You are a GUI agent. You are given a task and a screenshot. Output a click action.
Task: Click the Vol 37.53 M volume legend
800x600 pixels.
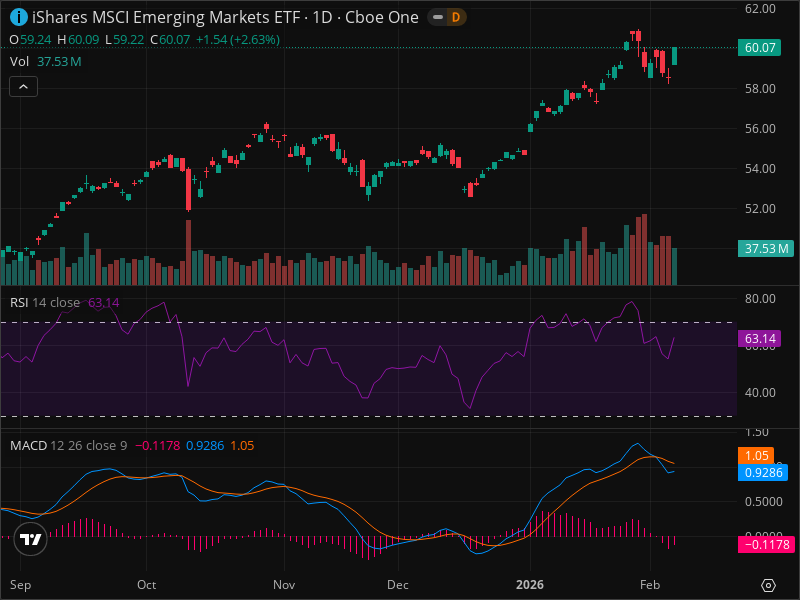[x=45, y=62]
